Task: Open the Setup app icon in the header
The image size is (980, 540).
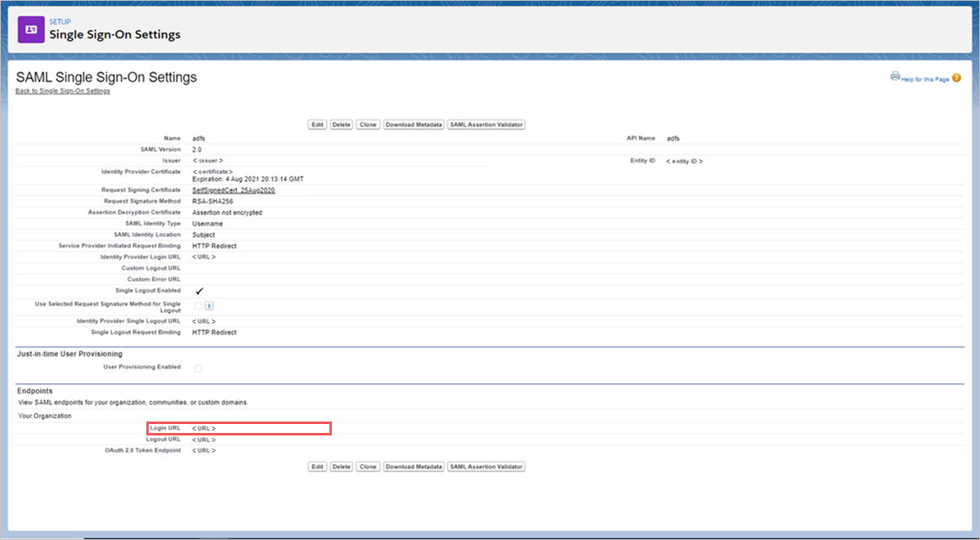Action: click(x=29, y=29)
